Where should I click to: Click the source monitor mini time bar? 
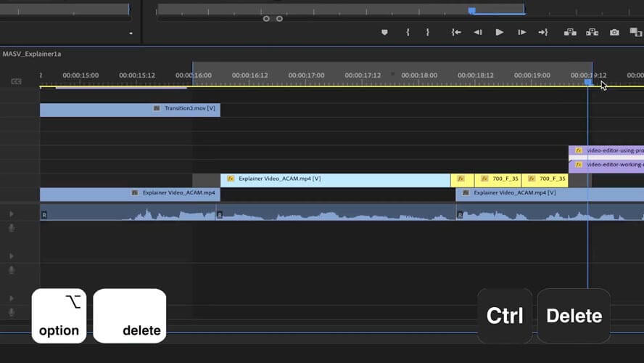click(x=65, y=10)
